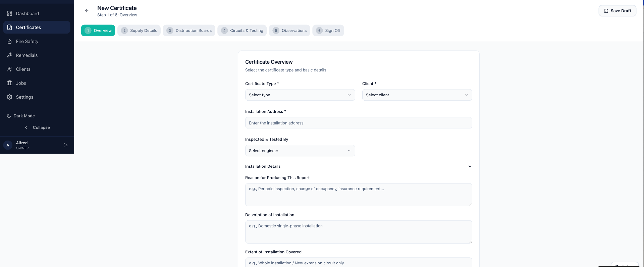Open Fire Safety from the sidebar
The width and height of the screenshot is (644, 267).
click(37, 41)
